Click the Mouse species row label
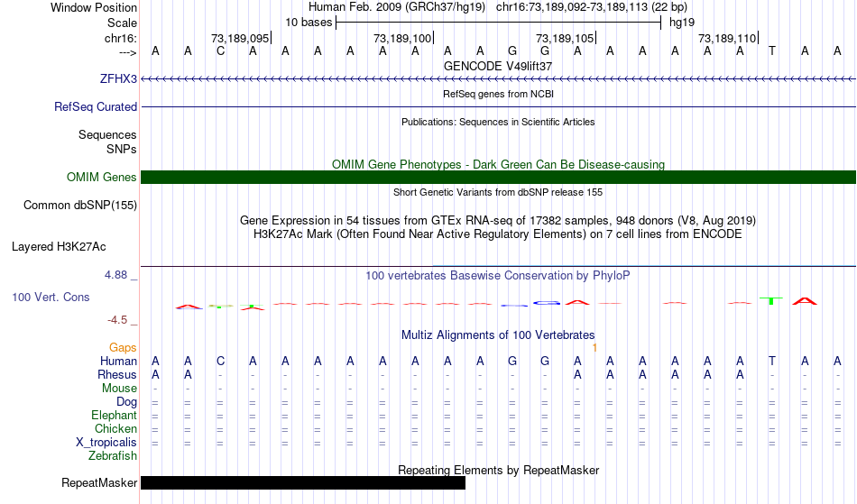This screenshot has width=857, height=504. (x=119, y=389)
